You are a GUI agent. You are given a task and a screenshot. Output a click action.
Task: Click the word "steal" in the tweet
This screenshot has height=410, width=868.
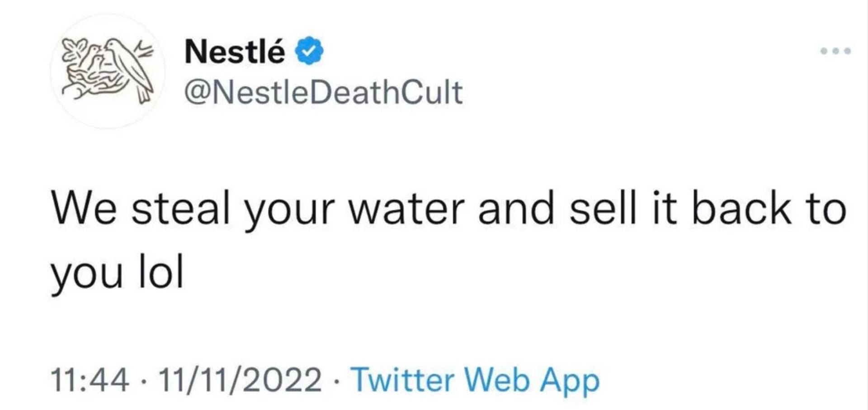coord(180,208)
